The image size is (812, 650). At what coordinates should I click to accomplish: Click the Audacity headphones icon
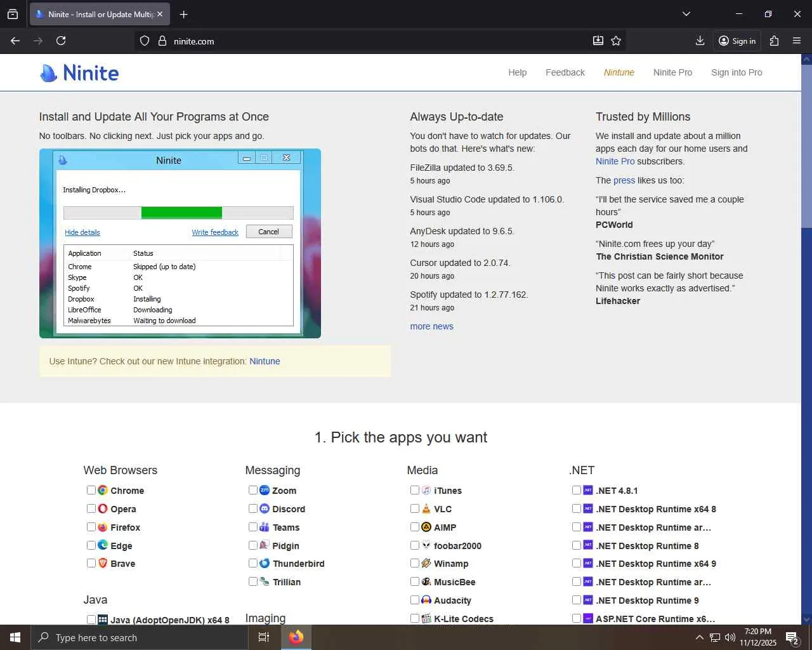[x=426, y=600]
